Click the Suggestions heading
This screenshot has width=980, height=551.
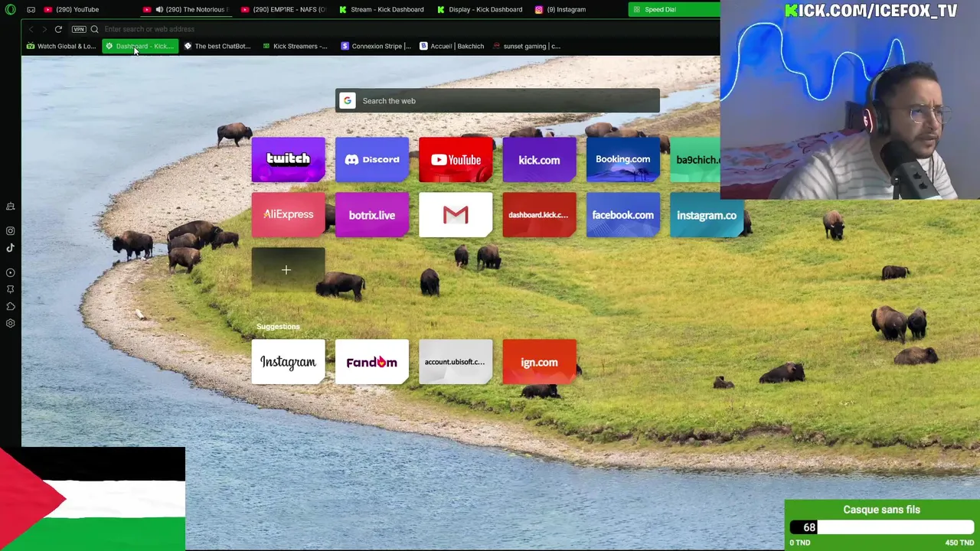tap(278, 327)
